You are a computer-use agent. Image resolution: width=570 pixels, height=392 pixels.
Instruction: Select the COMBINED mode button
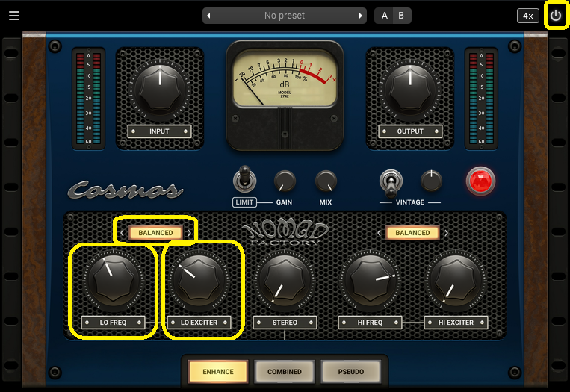285,372
